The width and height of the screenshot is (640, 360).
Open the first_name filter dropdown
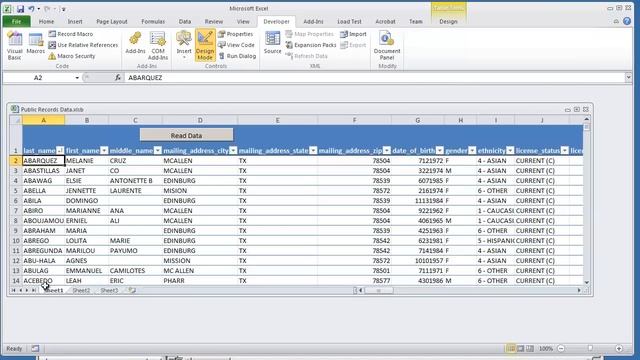(x=104, y=151)
